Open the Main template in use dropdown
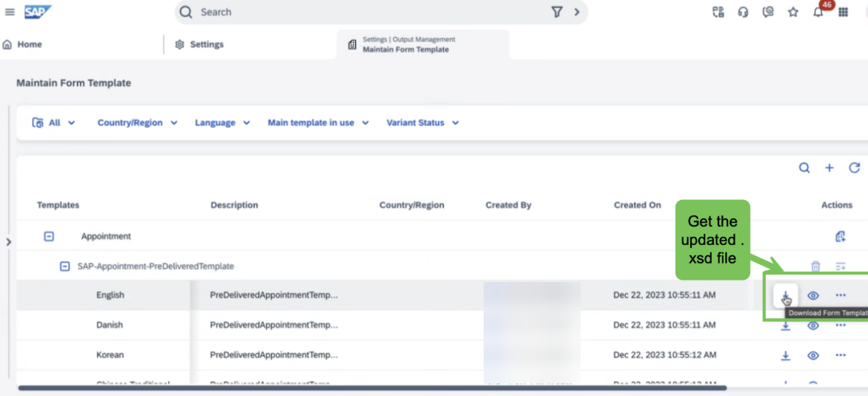 click(x=318, y=123)
